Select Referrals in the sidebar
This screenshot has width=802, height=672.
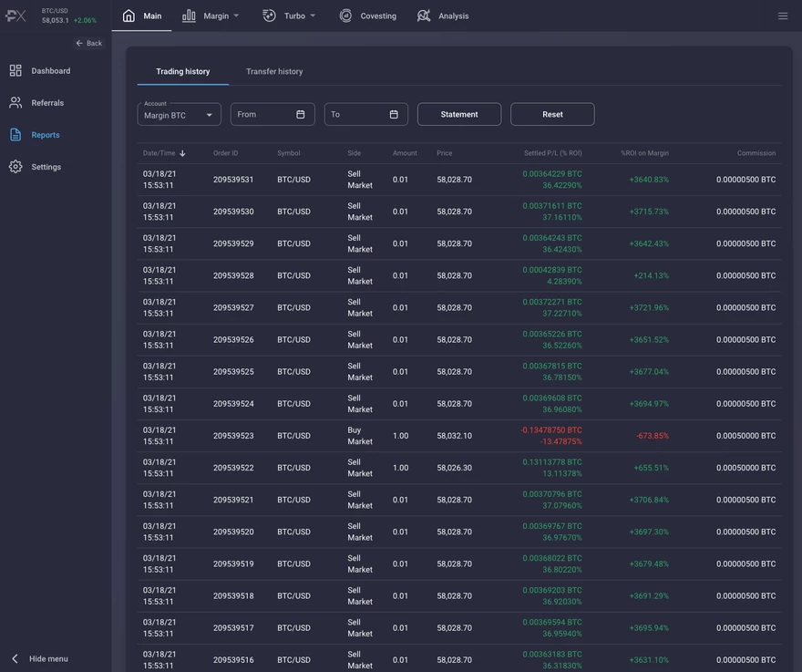(x=47, y=103)
